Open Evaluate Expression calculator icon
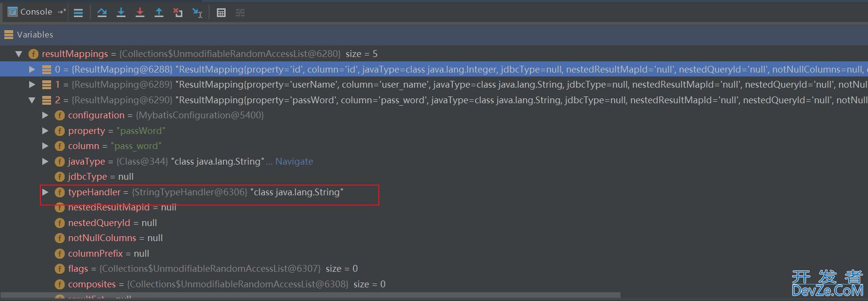868x301 pixels. (221, 13)
